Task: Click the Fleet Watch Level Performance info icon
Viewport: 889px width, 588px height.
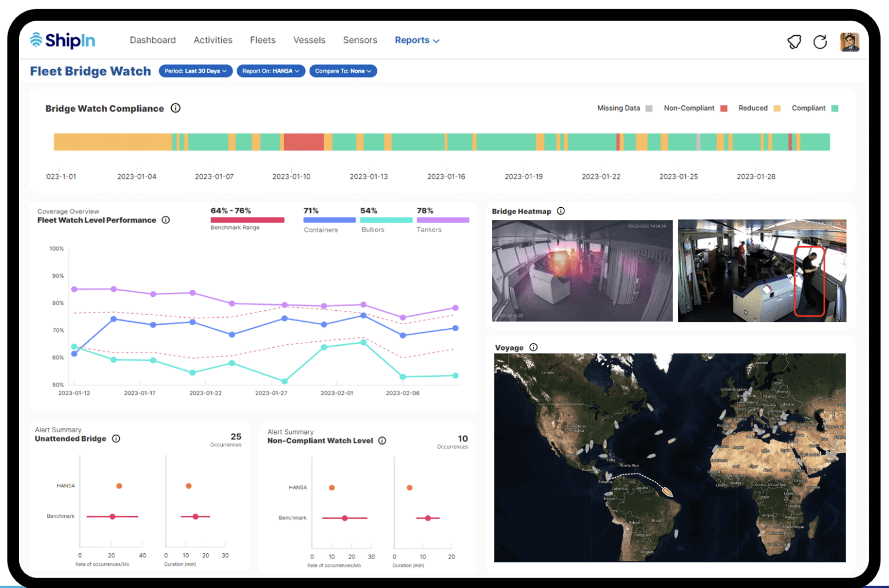Action: (166, 220)
